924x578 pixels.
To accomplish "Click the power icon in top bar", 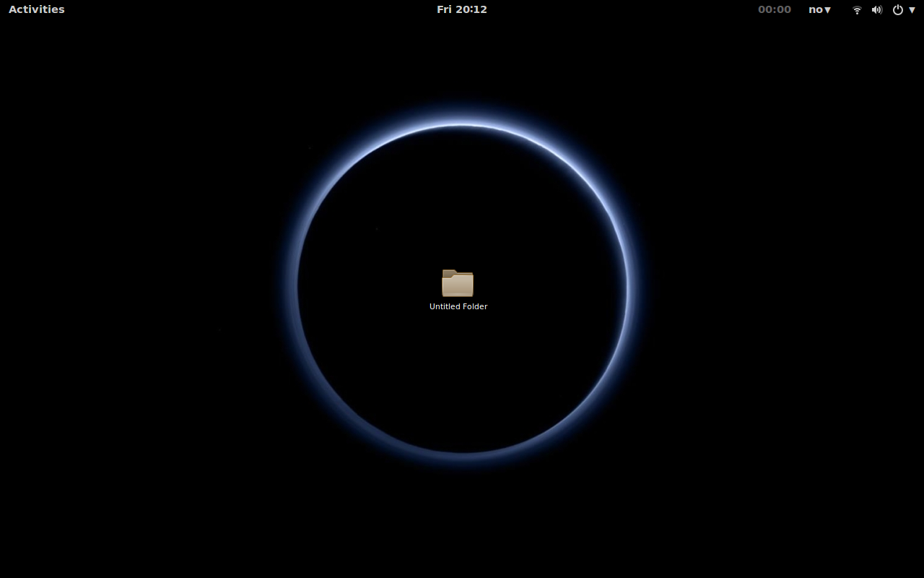I will pos(898,10).
